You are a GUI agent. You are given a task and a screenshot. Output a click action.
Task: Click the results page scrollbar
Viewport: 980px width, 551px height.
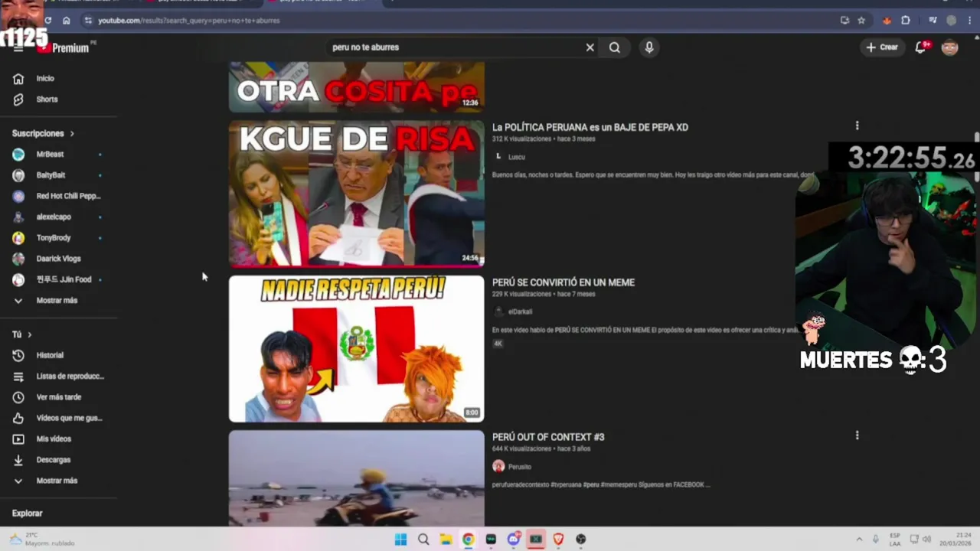pos(976,157)
